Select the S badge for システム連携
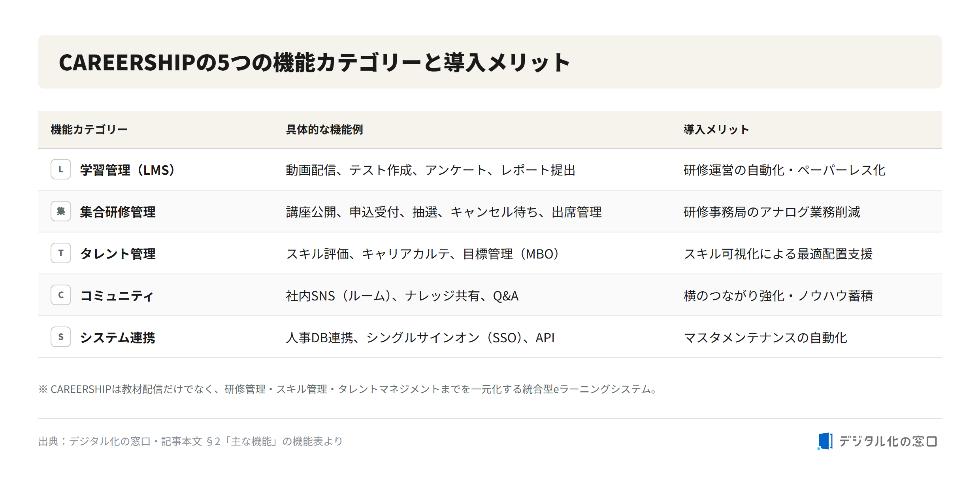This screenshot has height=487, width=980. click(61, 337)
